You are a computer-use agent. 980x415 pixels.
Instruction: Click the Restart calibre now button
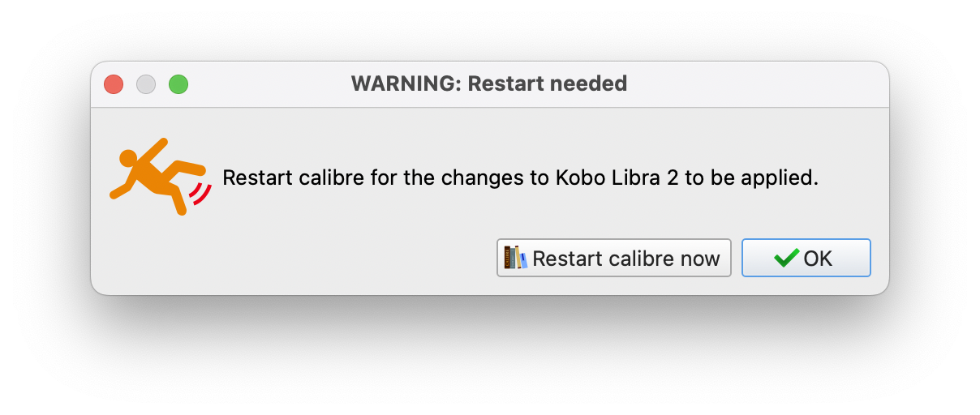[x=613, y=258]
